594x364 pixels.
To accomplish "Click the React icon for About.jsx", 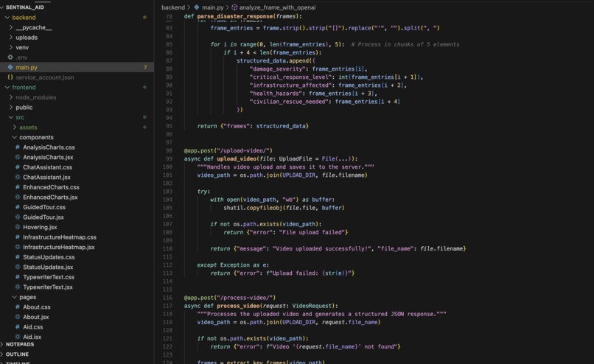I will click(18, 317).
